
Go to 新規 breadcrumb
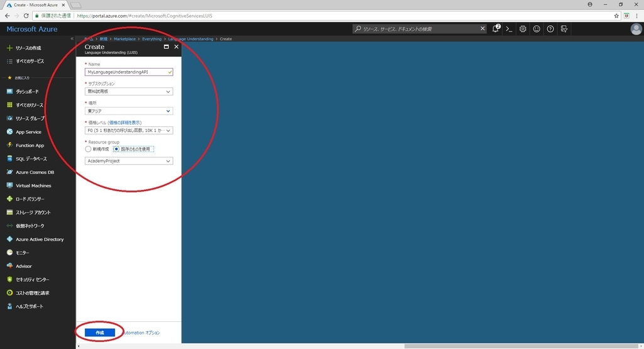[104, 39]
